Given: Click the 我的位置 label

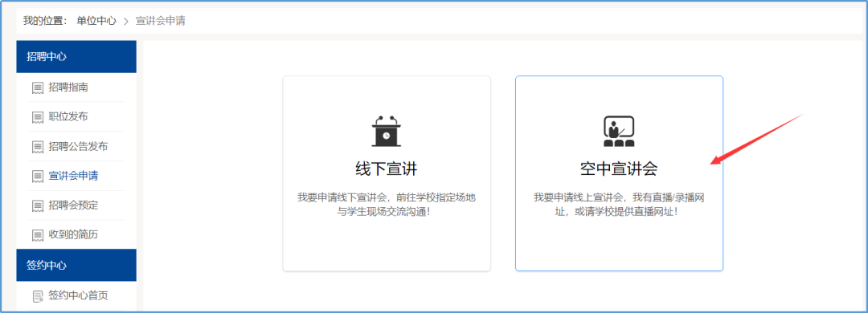Looking at the screenshot, I should coord(45,21).
